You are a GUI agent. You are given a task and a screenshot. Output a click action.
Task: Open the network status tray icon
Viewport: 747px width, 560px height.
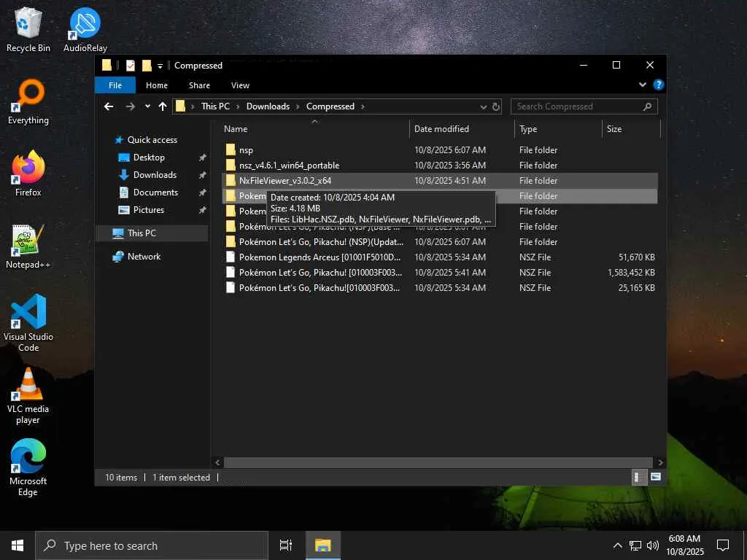pos(635,545)
